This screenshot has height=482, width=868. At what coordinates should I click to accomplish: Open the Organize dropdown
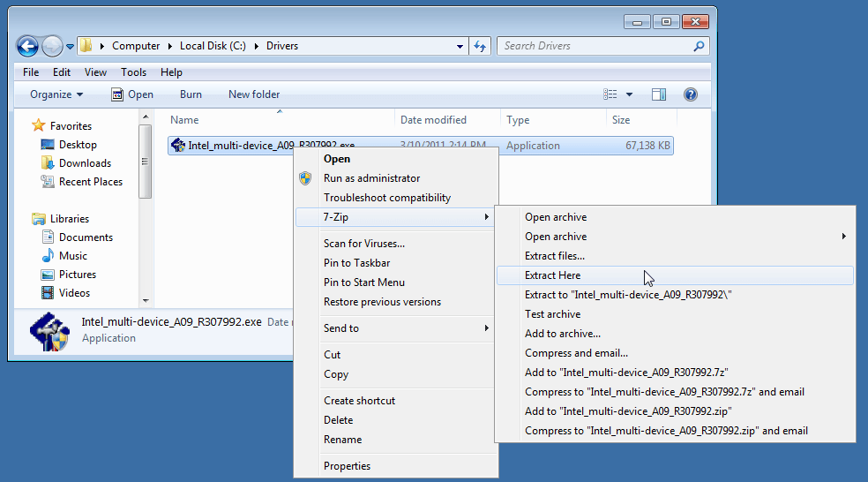tap(56, 94)
